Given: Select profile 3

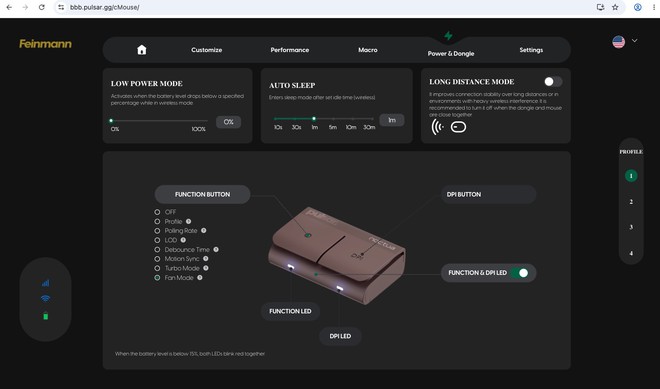Looking at the screenshot, I should point(631,227).
